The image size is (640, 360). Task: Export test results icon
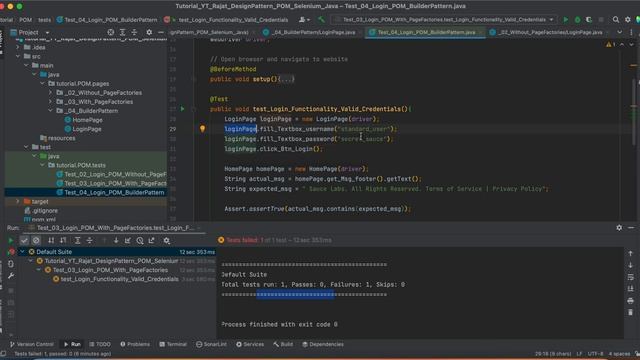click(151, 240)
